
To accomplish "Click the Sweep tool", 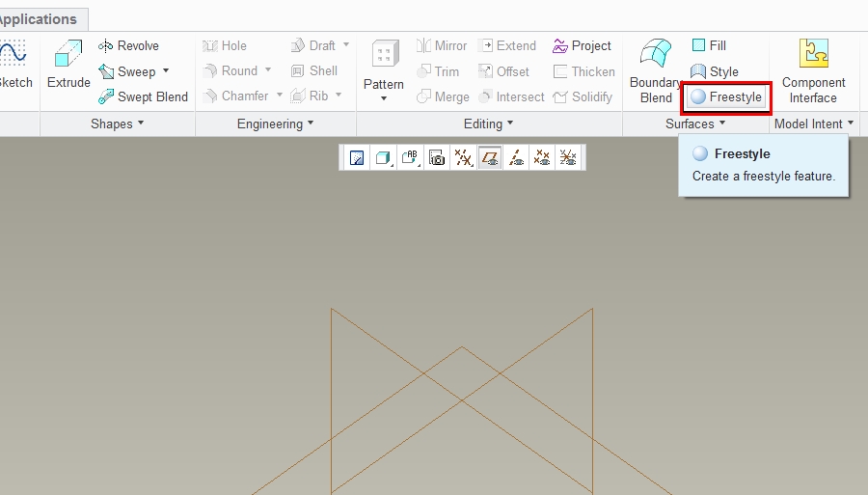I will tap(126, 71).
